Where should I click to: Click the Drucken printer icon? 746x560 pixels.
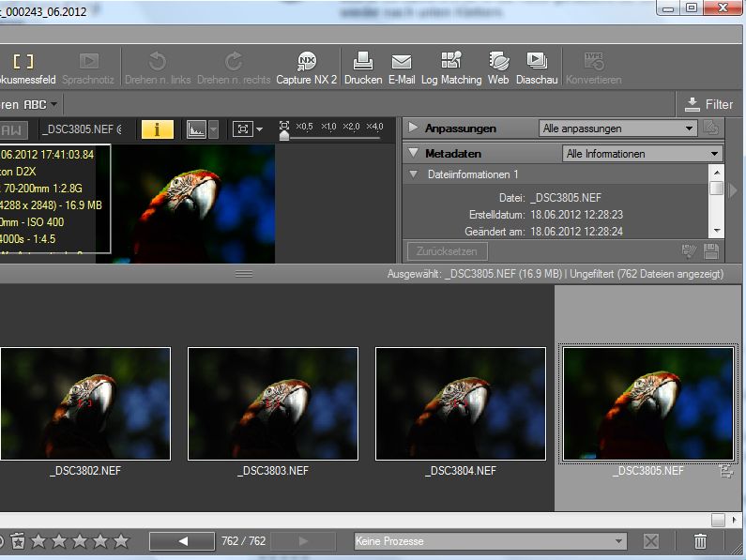tap(363, 63)
